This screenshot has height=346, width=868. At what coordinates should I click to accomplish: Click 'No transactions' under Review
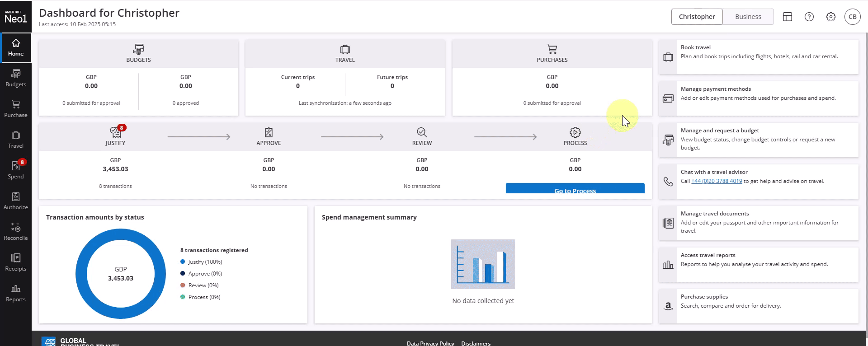click(x=422, y=186)
